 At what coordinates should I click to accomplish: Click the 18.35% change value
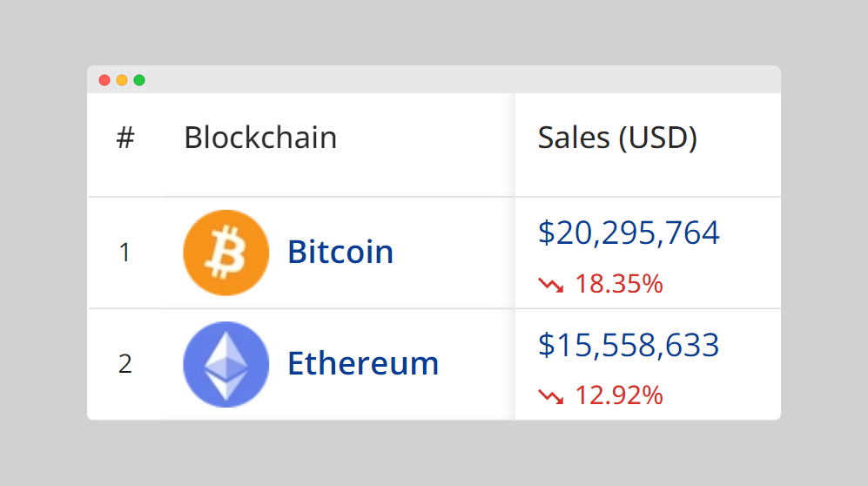coord(619,284)
